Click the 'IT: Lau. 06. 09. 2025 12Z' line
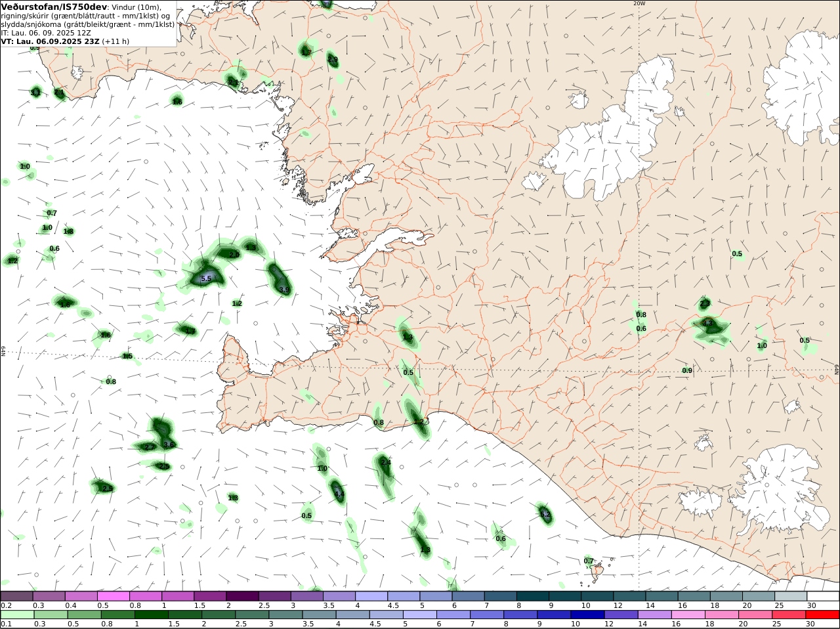The image size is (840, 629). [46, 33]
